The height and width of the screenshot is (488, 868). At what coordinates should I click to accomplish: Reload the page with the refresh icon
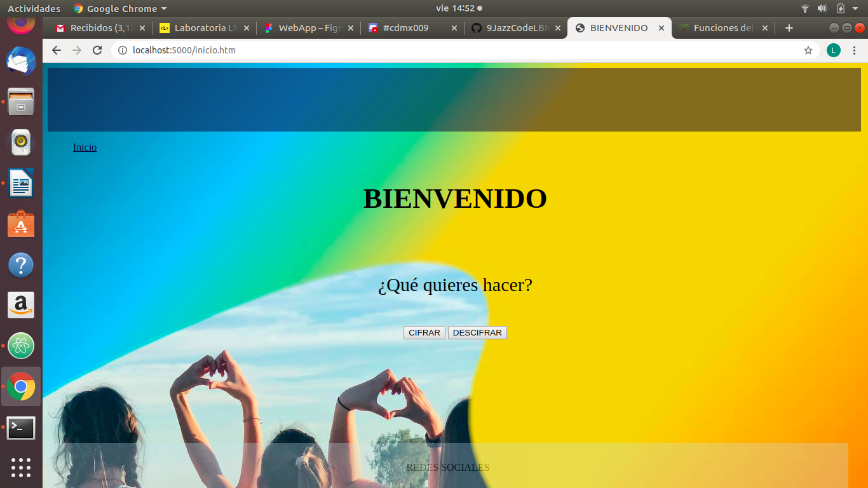pos(97,50)
